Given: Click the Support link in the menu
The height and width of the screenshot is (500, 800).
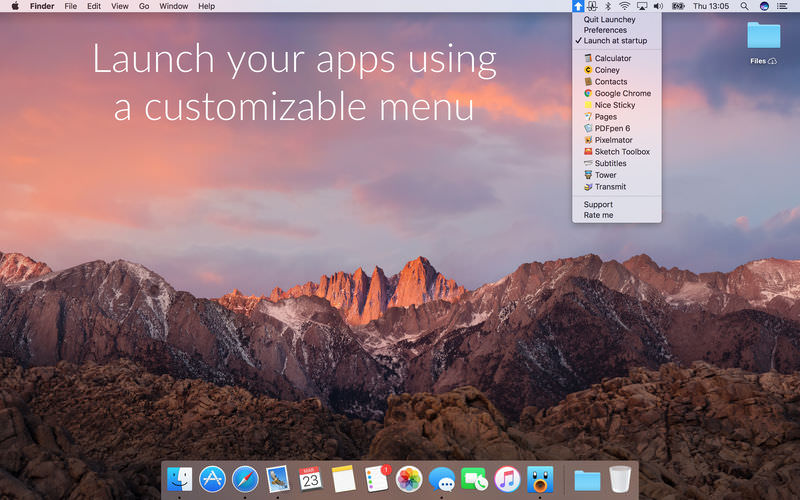Looking at the screenshot, I should point(598,204).
